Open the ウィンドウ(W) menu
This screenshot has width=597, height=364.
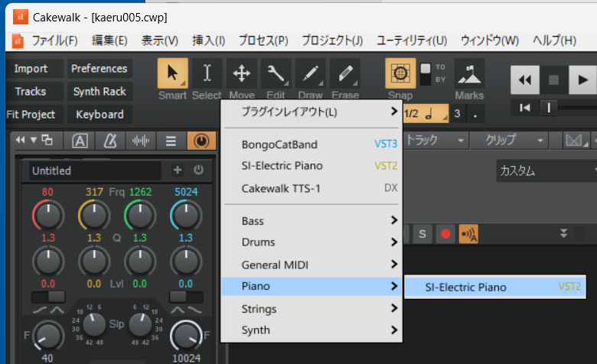[x=490, y=41]
